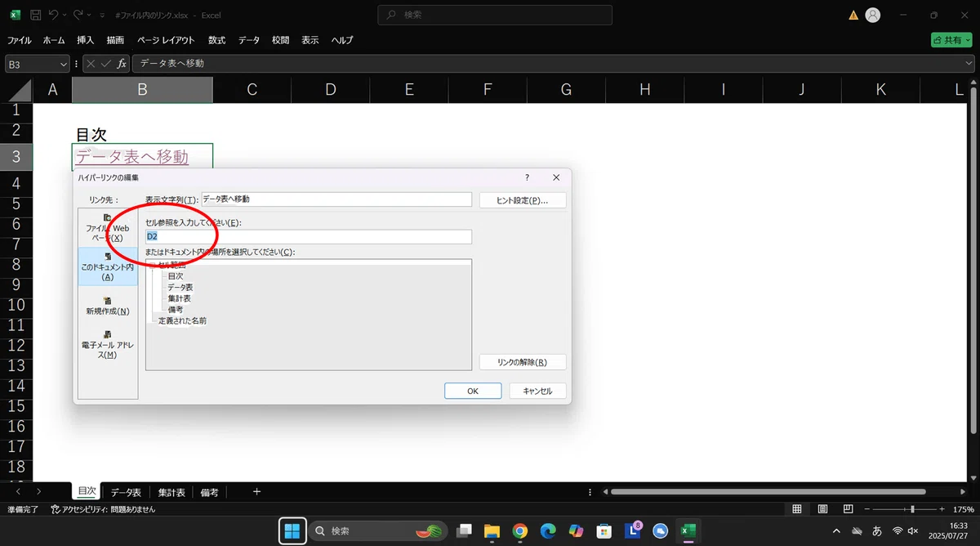
Task: Click the 目次 sheet tab
Action: tap(86, 492)
